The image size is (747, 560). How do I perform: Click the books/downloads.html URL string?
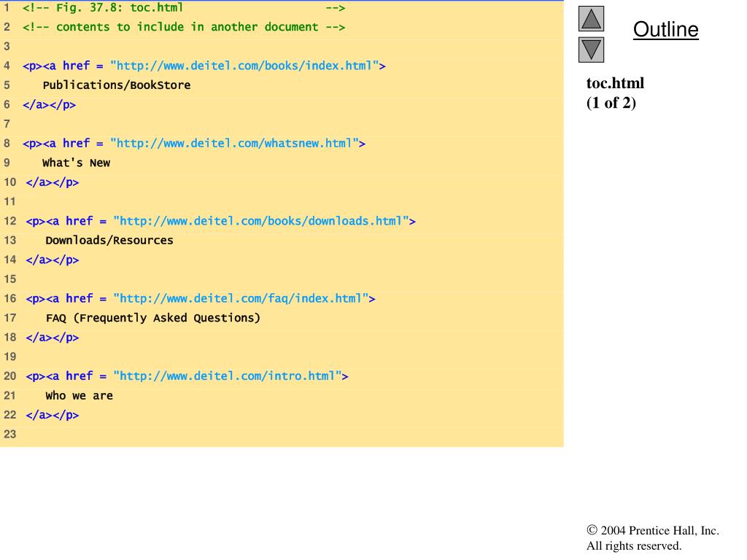tap(262, 221)
